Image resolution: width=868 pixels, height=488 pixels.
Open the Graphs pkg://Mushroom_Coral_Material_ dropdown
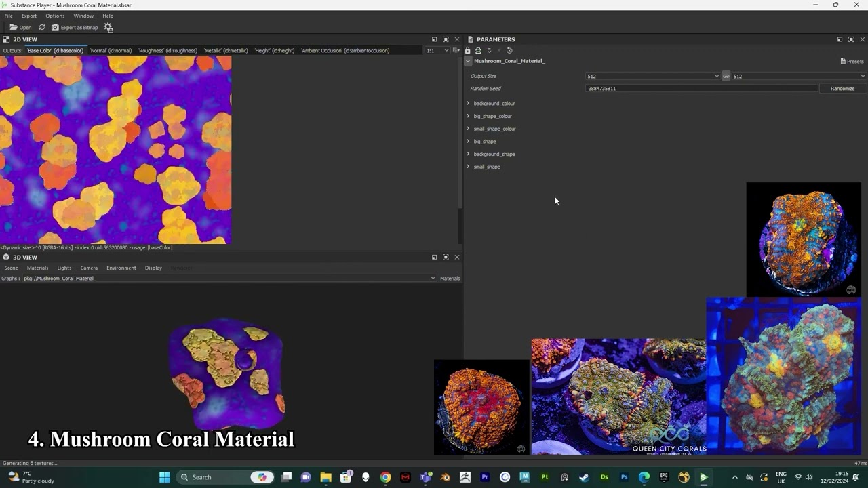pos(229,278)
